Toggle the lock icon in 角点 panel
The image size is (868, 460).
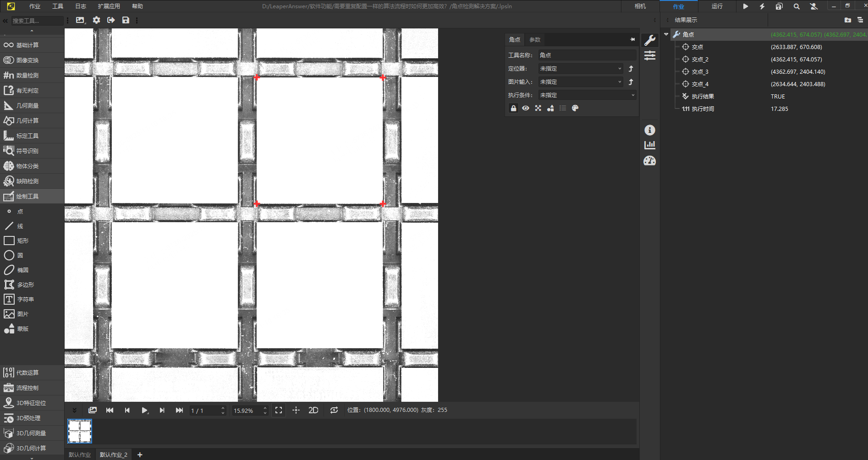513,108
